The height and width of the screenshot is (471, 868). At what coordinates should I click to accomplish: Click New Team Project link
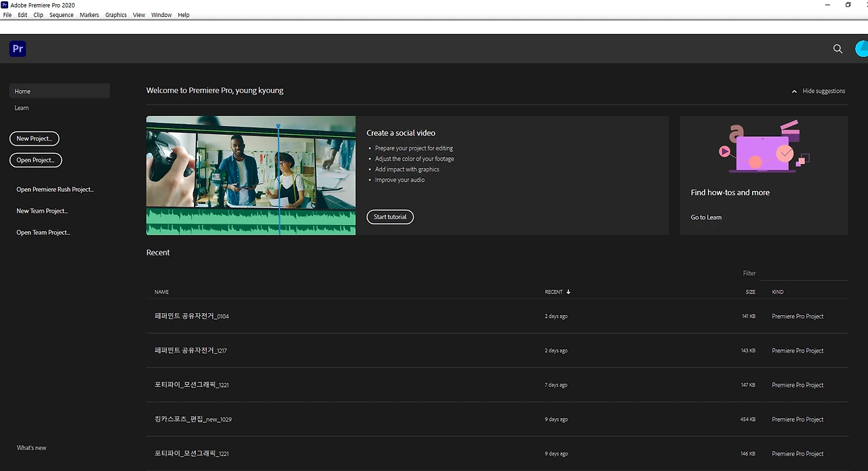point(42,211)
